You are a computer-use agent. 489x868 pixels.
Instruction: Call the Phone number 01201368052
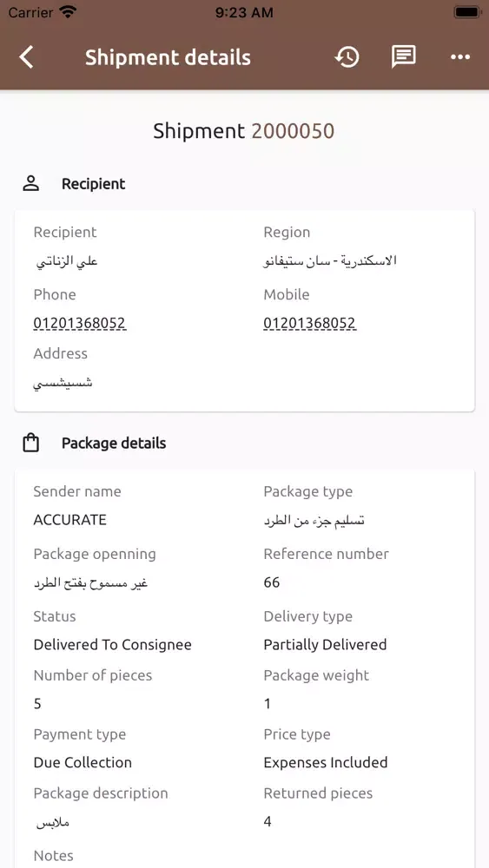[x=80, y=323]
